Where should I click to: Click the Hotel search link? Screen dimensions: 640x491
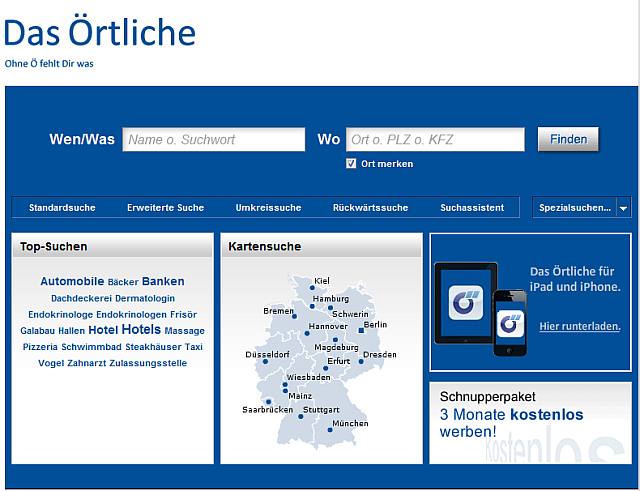[x=103, y=330]
